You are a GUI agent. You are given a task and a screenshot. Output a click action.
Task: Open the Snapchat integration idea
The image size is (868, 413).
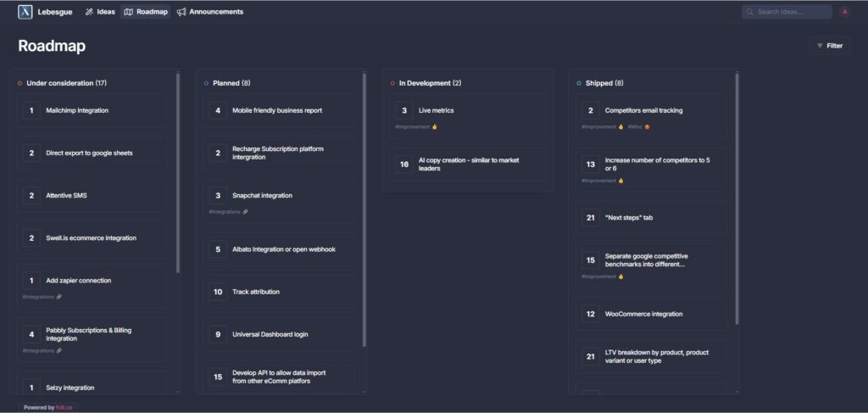[x=278, y=201]
